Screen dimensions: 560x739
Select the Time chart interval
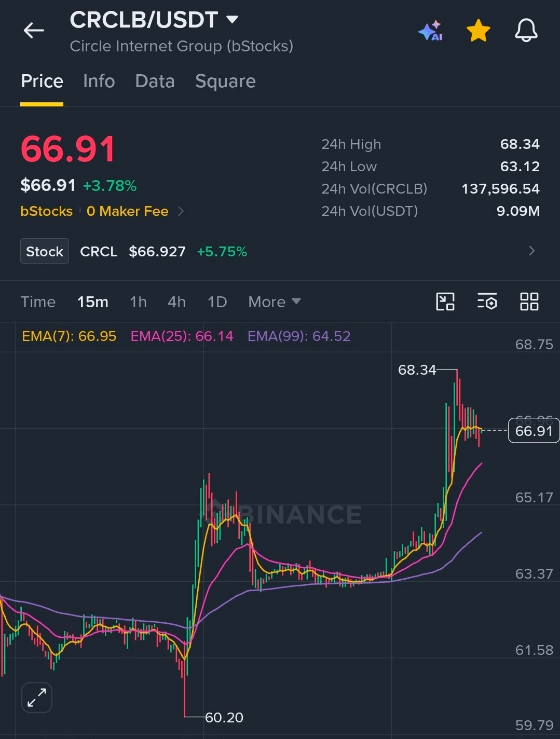(x=38, y=302)
